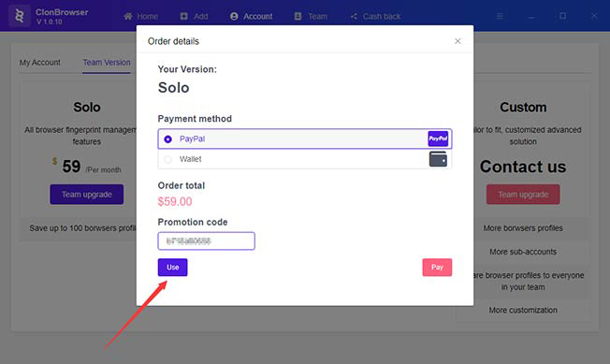Maximize the ClonBrowser window
The height and width of the screenshot is (364, 610).
[562, 16]
